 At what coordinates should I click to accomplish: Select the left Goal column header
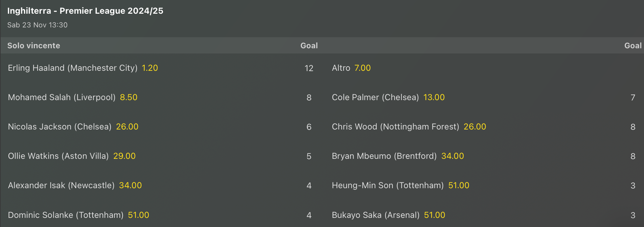tap(309, 46)
